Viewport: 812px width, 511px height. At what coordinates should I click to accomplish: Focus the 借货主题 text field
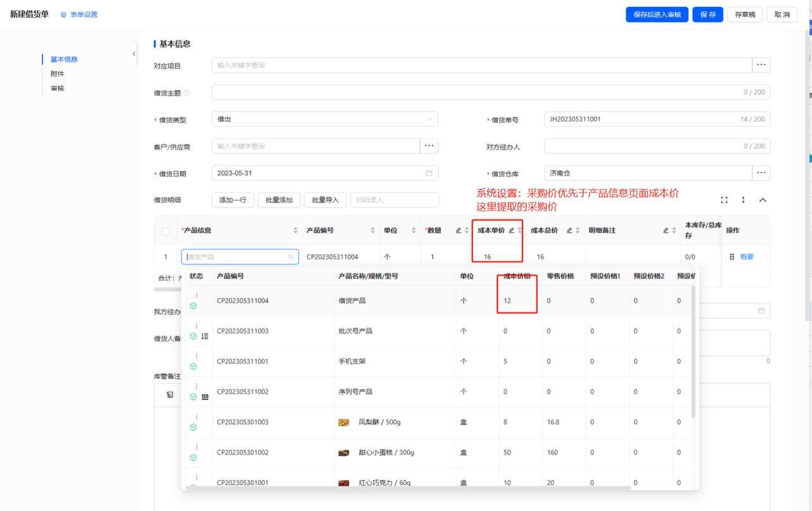pyautogui.click(x=491, y=93)
